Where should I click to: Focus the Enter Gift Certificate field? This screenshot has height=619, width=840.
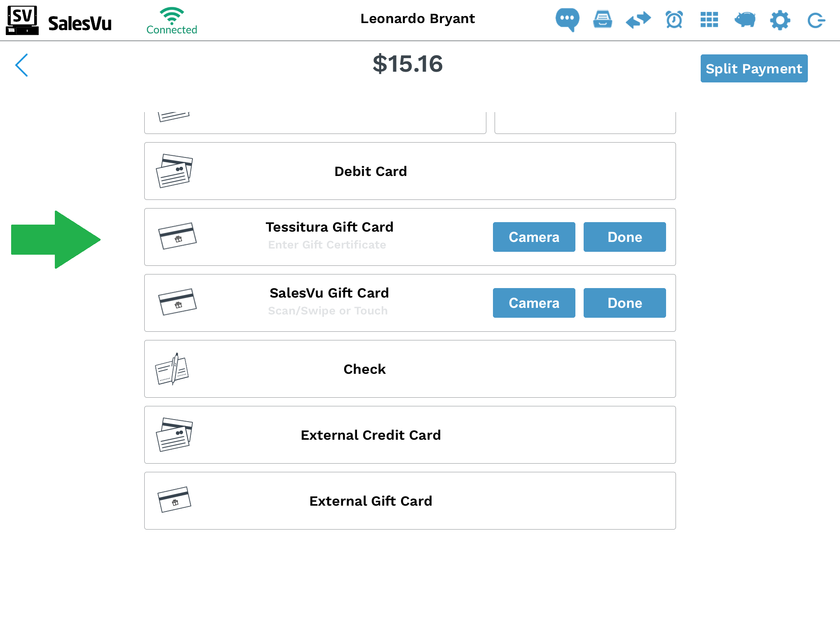coord(327,245)
